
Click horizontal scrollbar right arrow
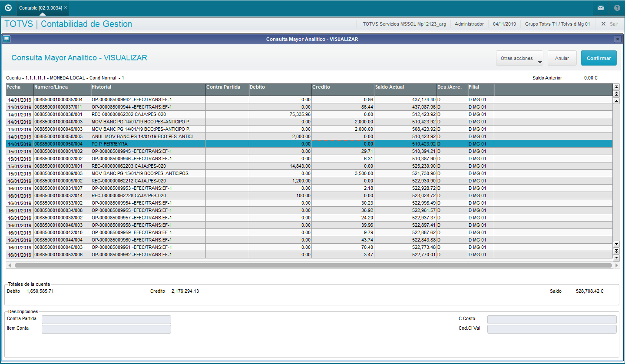(616, 265)
